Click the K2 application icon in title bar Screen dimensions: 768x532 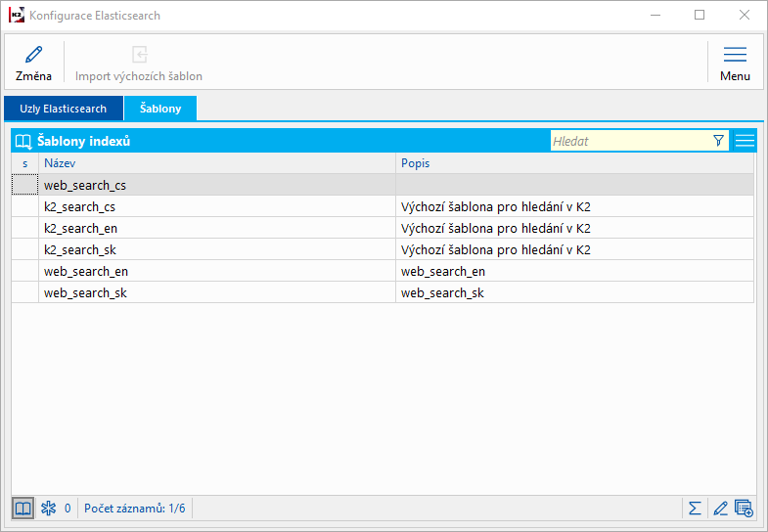17,16
